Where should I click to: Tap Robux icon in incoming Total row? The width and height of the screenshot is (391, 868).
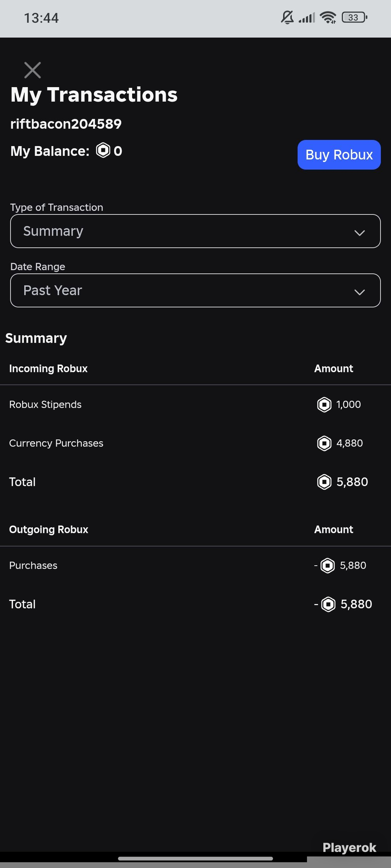tap(324, 482)
